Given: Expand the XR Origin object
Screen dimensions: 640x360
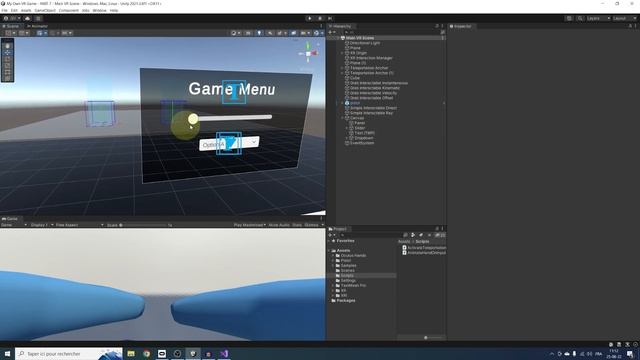Looking at the screenshot, I should click(x=342, y=53).
